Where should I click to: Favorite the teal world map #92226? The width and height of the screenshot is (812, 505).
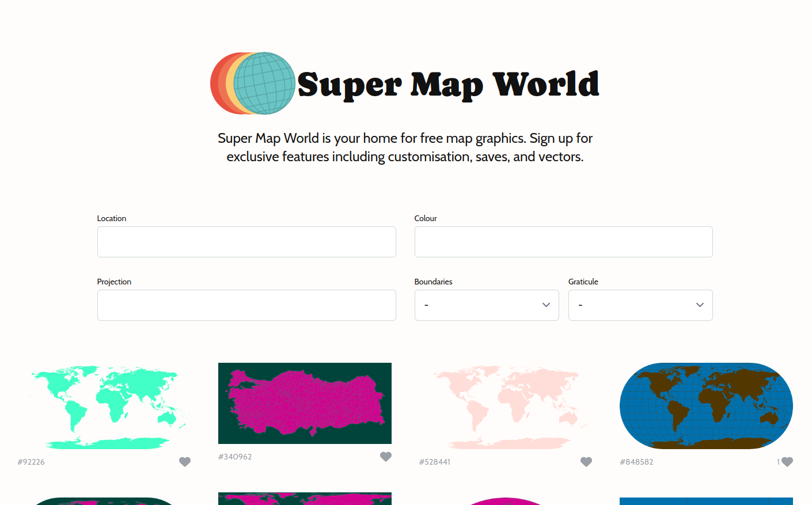tap(185, 461)
